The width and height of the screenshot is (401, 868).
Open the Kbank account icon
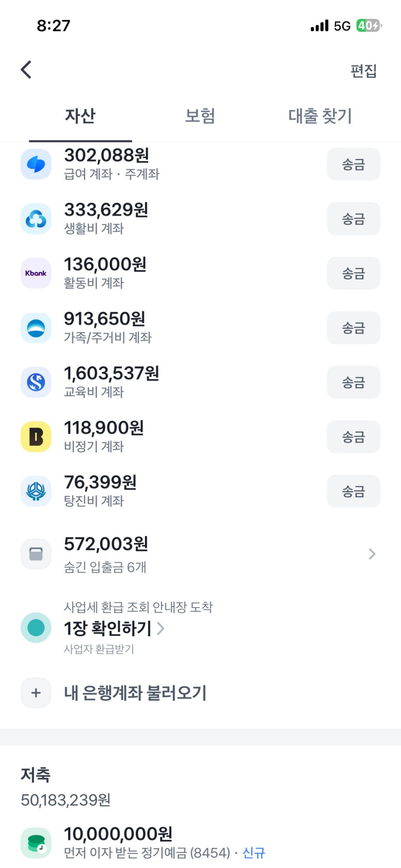36,273
